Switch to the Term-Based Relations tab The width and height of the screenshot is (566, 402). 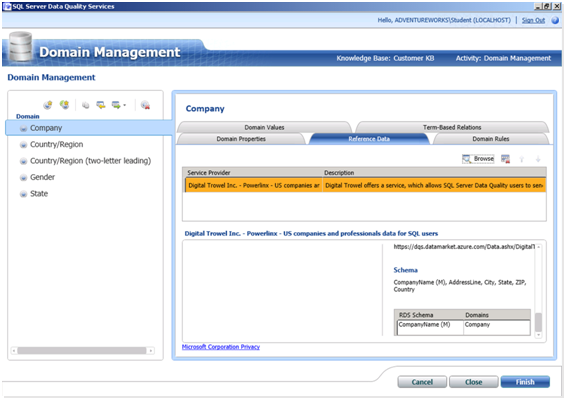pyautogui.click(x=452, y=127)
